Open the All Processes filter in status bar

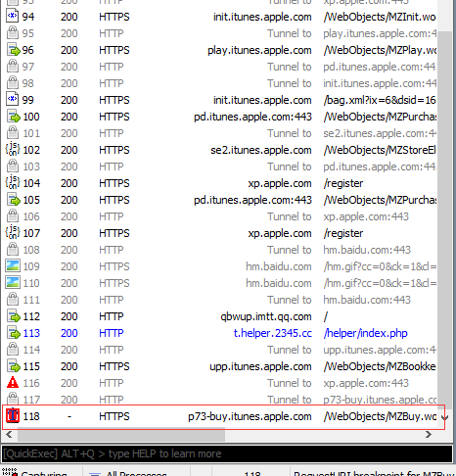128,473
